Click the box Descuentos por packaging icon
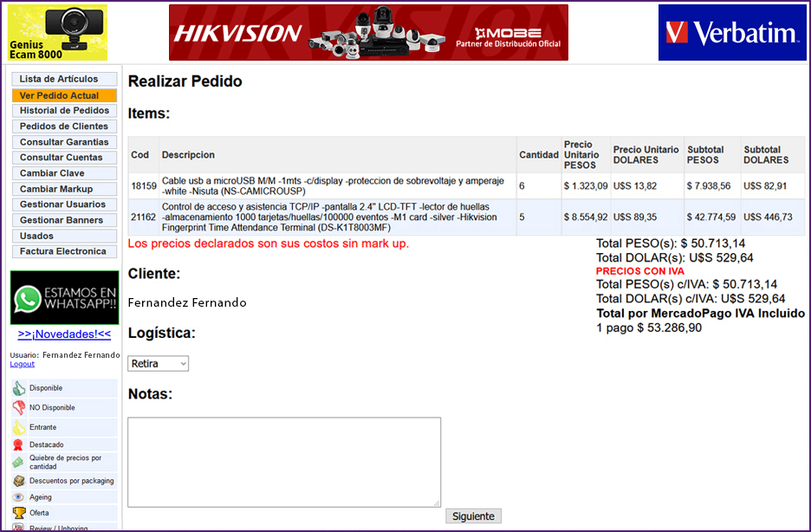Image resolution: width=811 pixels, height=532 pixels. 18,481
